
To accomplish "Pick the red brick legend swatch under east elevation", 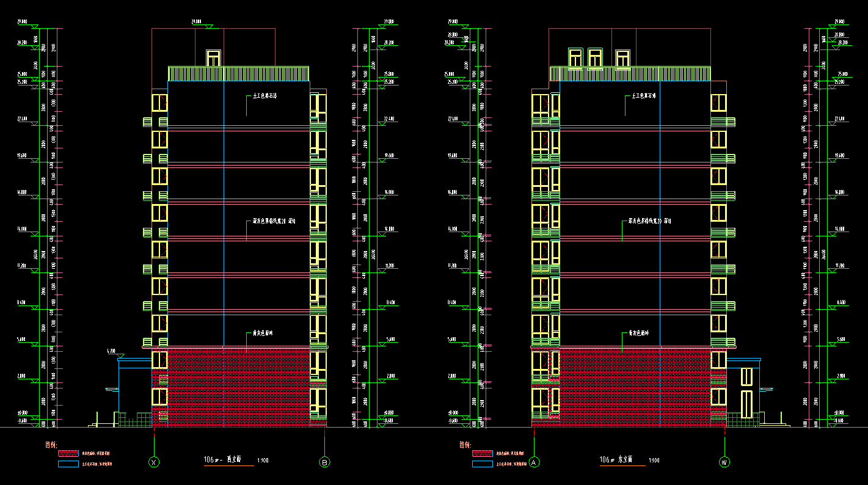I will pos(482,453).
